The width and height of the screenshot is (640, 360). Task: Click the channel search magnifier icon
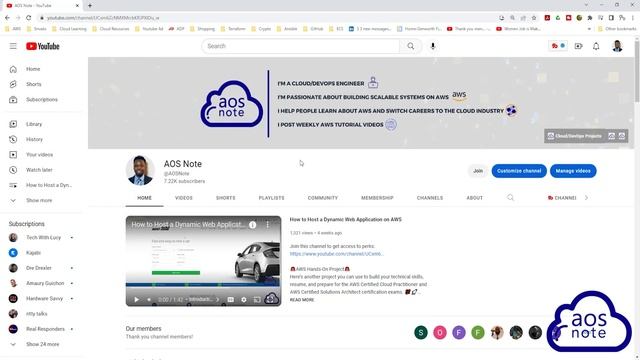pyautogui.click(x=510, y=198)
